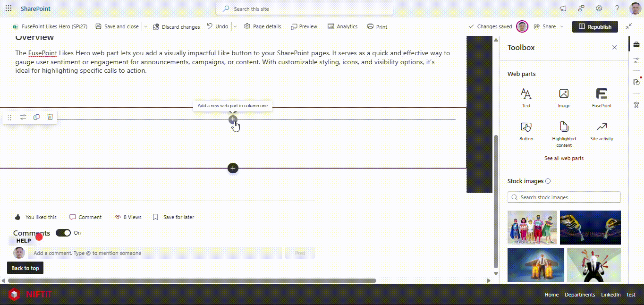Viewport: 644px width, 305px height.
Task: Expand the Share dropdown chevron
Action: (562, 27)
